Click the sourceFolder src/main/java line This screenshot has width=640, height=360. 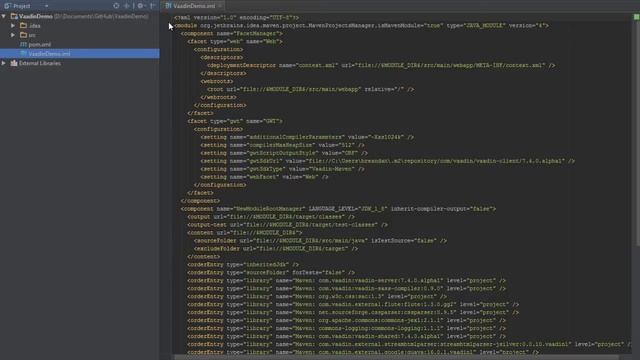pos(320,241)
